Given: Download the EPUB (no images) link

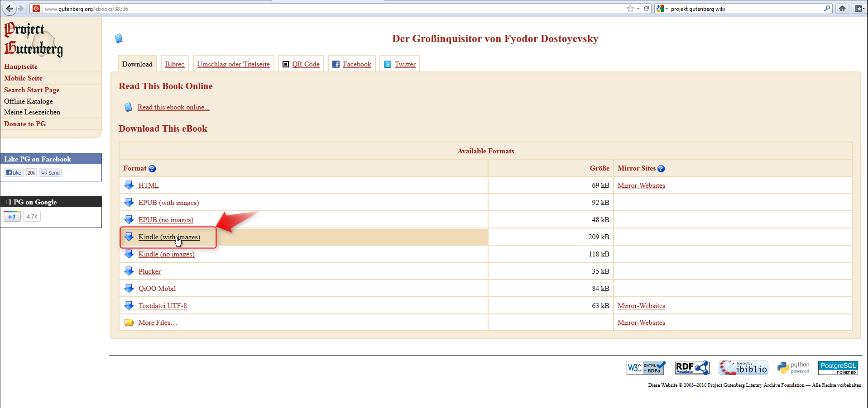Looking at the screenshot, I should click(166, 220).
